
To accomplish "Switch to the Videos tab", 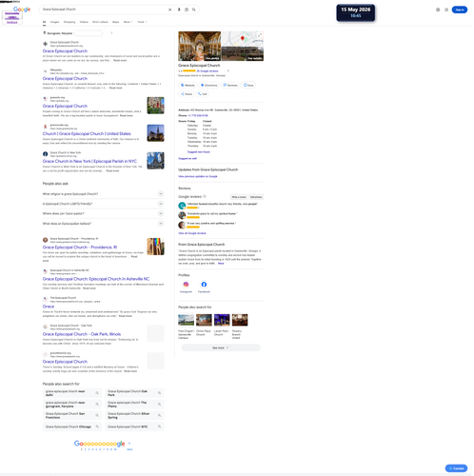I will coord(84,22).
